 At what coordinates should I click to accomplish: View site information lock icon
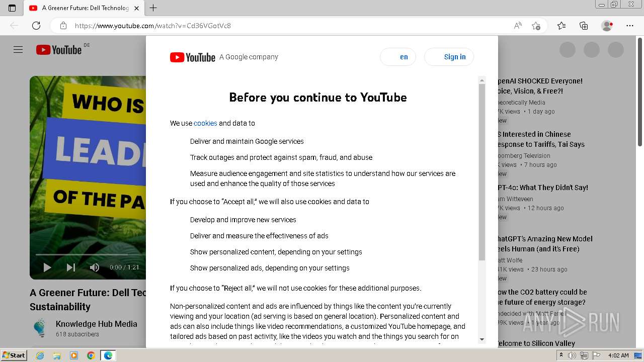point(63,26)
